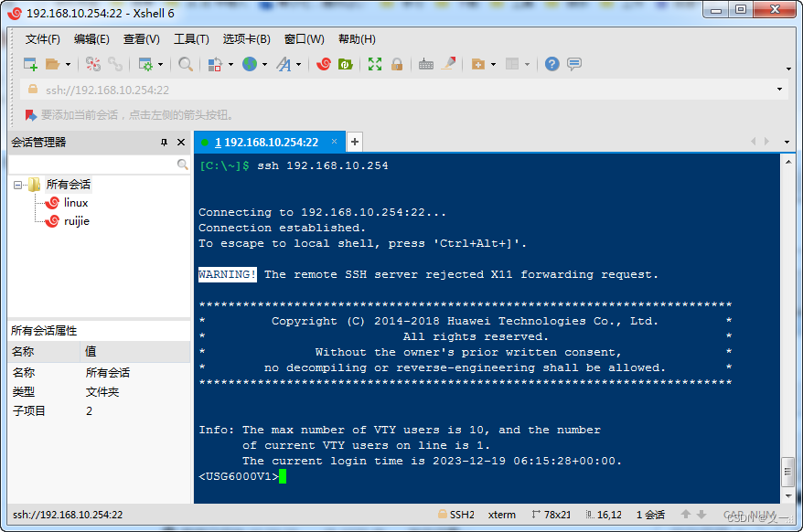Open the 工具(T) menu
The width and height of the screenshot is (803, 532).
click(x=191, y=39)
